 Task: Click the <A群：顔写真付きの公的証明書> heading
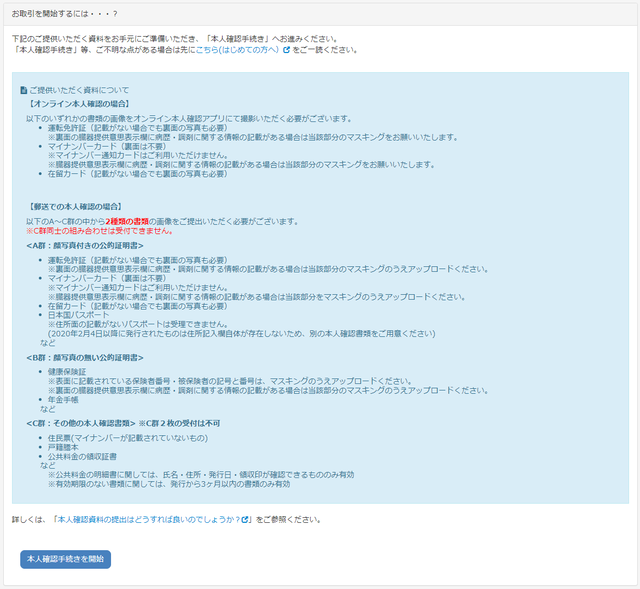tap(85, 246)
